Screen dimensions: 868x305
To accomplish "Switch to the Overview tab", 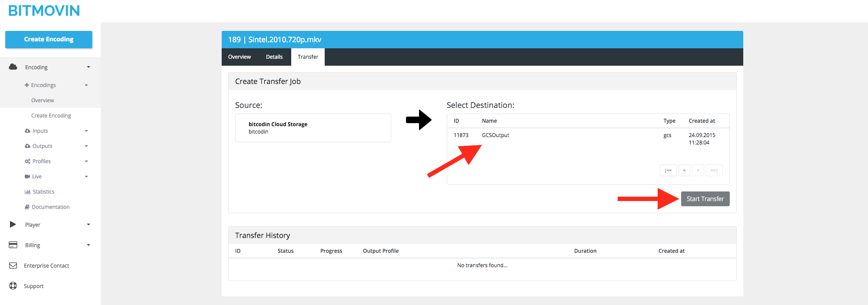I will [x=239, y=57].
